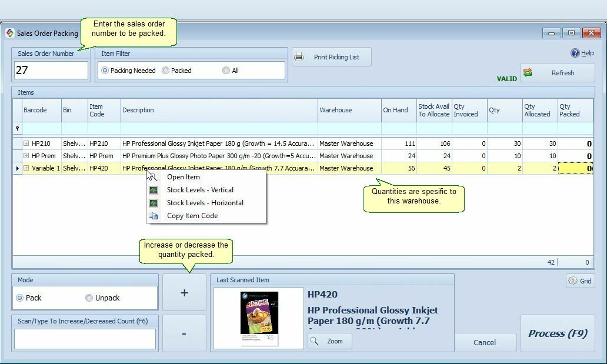Sort by Stock Avail To Allocate header
This screenshot has height=364, width=607.
click(x=434, y=111)
